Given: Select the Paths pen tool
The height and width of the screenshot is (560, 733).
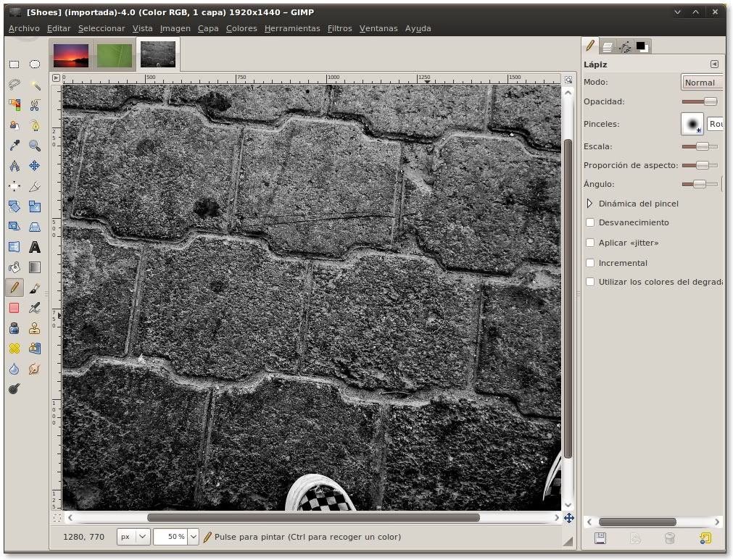Looking at the screenshot, I should pyautogui.click(x=35, y=125).
